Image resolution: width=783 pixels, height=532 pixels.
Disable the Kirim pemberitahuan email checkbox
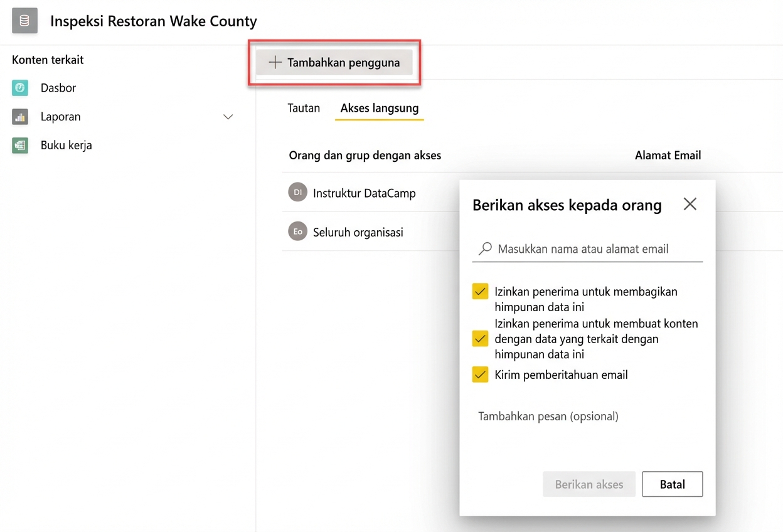coord(480,375)
